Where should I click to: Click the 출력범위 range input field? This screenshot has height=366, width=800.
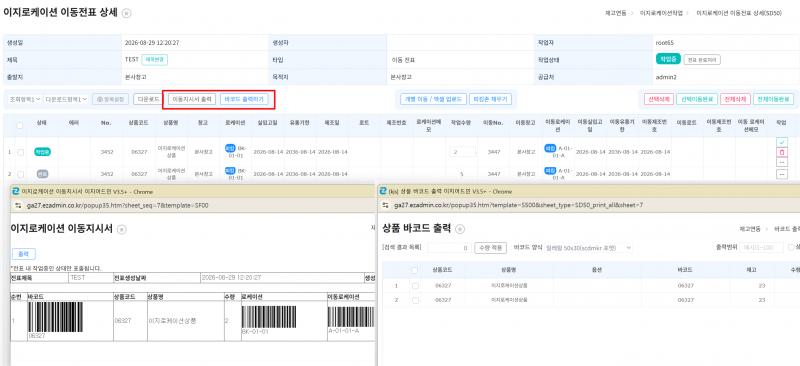[x=761, y=248]
